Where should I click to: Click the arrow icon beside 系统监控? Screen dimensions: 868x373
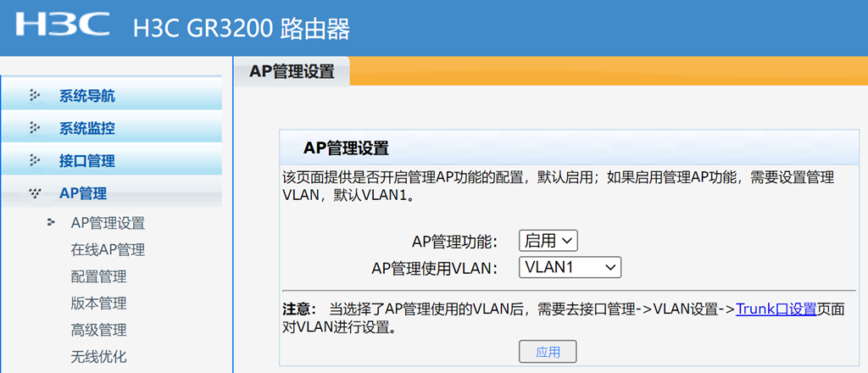(x=34, y=128)
